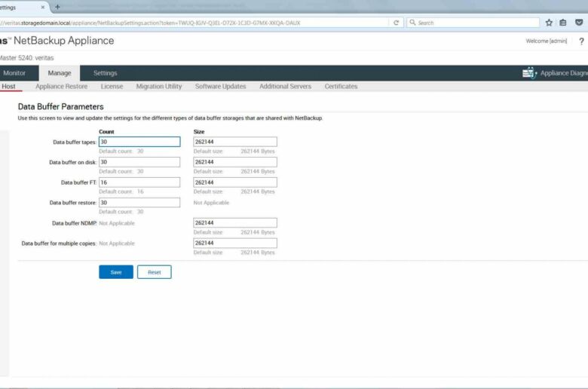Open help via the question mark icon
The height and width of the screenshot is (389, 588).
[x=581, y=41]
